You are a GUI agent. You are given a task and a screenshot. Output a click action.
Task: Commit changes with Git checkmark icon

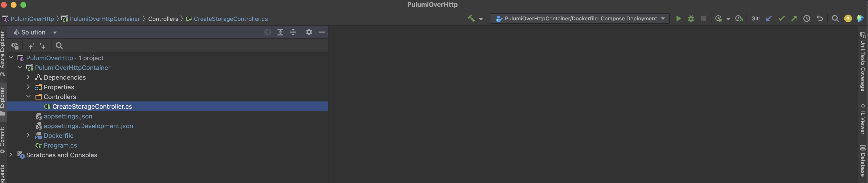click(781, 18)
